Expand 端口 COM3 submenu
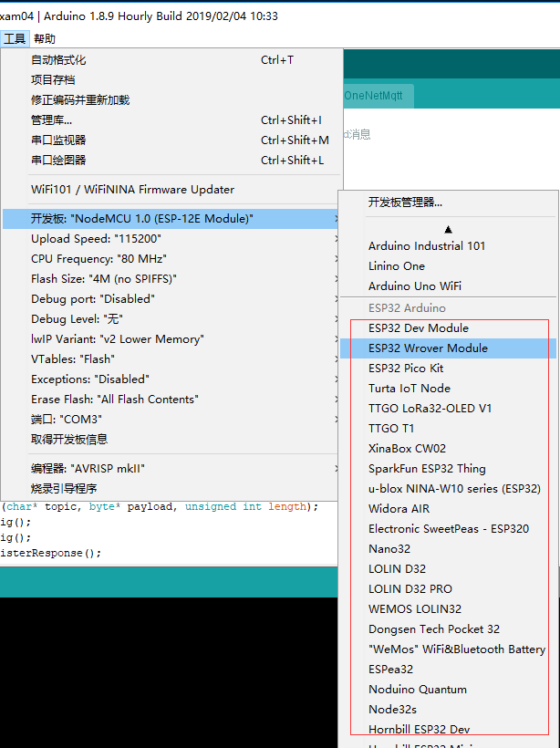The width and height of the screenshot is (560, 748). coord(171,420)
